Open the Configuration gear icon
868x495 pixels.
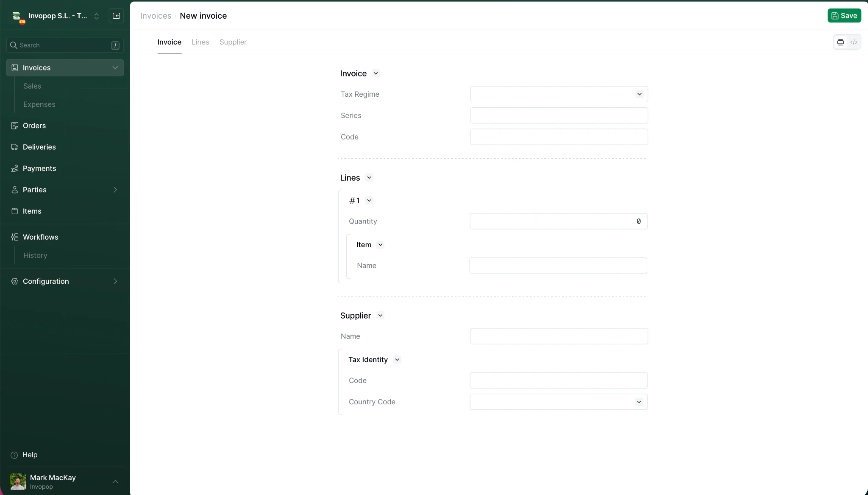15,281
